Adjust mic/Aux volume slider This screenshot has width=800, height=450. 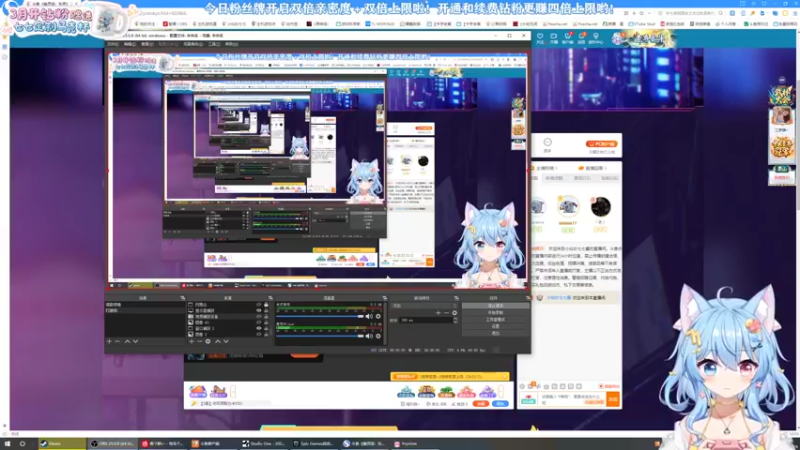pyautogui.click(x=320, y=336)
